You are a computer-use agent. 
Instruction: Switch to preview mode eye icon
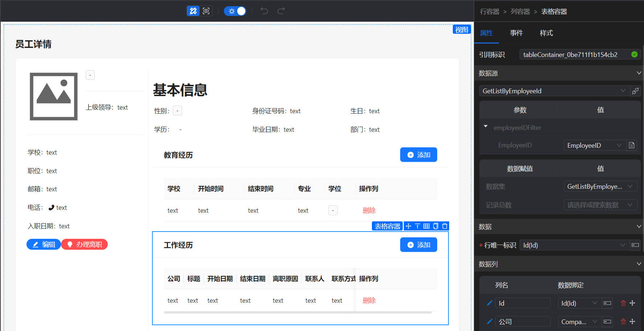pyautogui.click(x=206, y=11)
